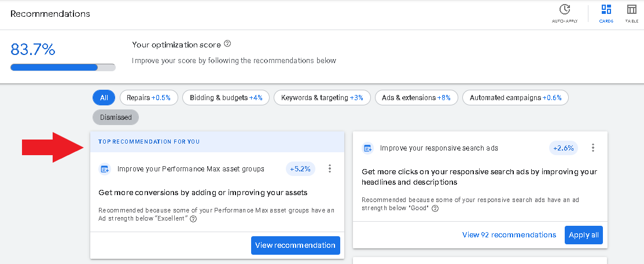644x264 pixels.
Task: Click 'Your optimization score' label
Action: click(176, 45)
